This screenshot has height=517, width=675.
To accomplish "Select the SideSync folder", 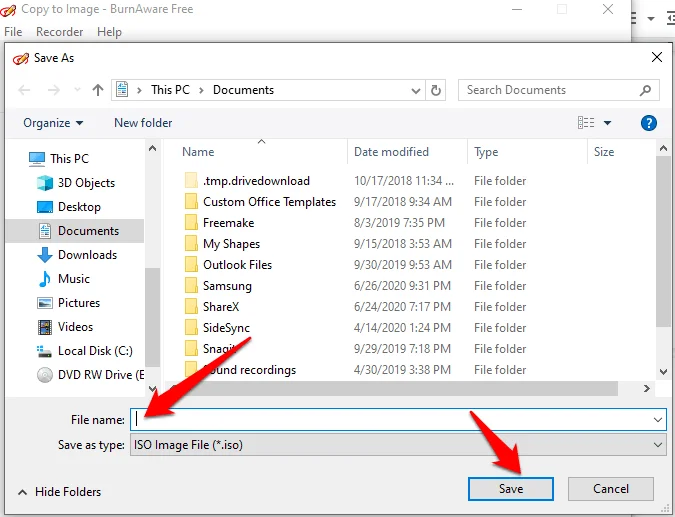I will [x=226, y=328].
